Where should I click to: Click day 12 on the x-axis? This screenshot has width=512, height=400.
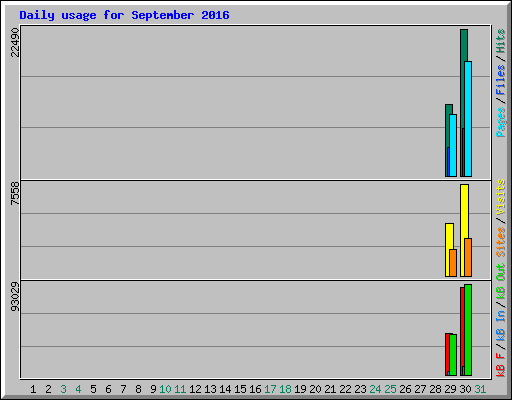tap(195, 389)
